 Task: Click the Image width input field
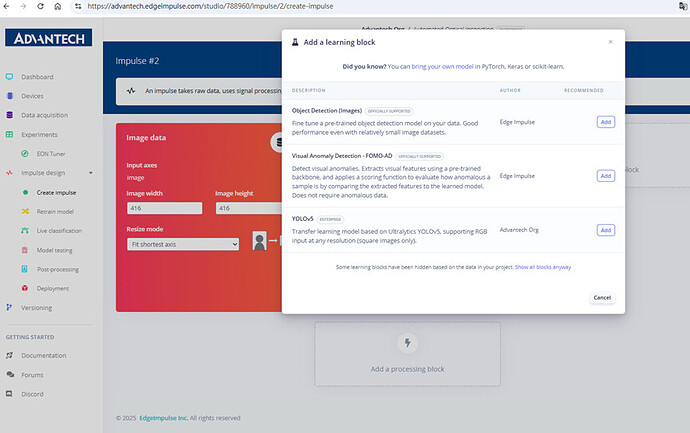[165, 208]
